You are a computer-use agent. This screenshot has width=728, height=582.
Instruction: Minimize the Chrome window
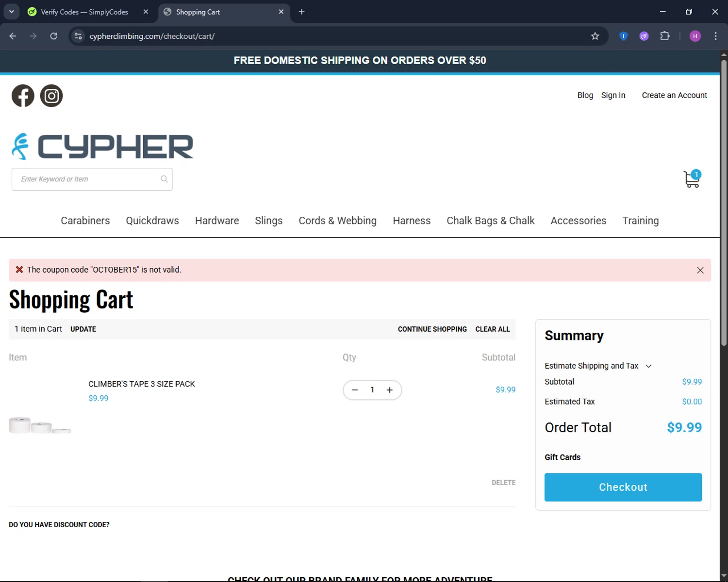coord(662,12)
